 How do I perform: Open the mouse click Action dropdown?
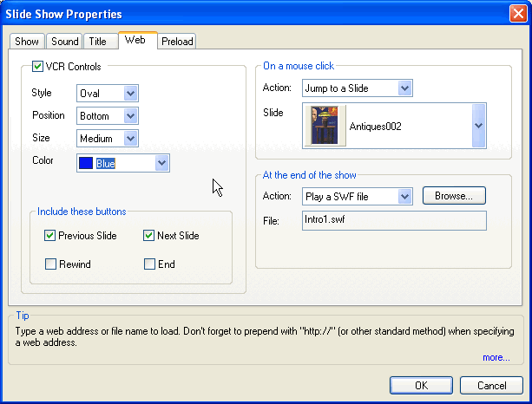click(x=358, y=88)
